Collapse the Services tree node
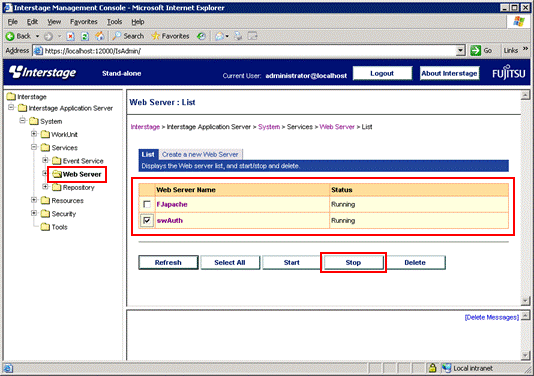Image resolution: width=534 pixels, height=376 pixels. point(34,147)
